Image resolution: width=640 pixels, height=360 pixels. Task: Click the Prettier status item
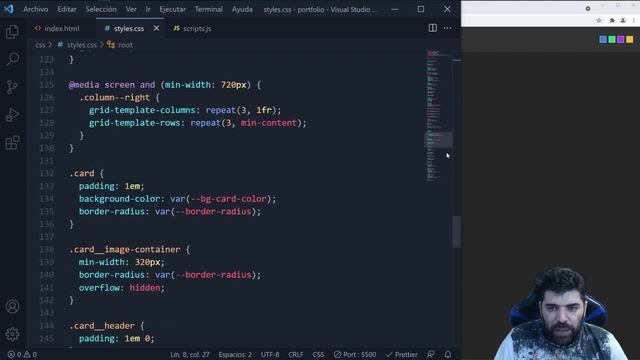click(402, 354)
